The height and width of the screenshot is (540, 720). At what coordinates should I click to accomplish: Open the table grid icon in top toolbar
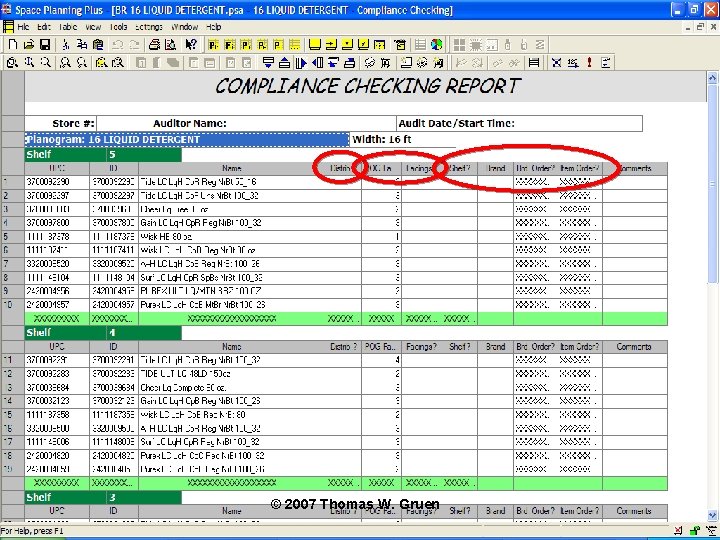(420, 45)
